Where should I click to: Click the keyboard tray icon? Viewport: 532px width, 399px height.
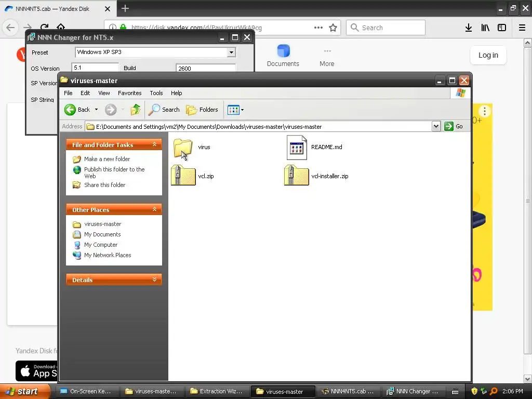click(x=455, y=392)
